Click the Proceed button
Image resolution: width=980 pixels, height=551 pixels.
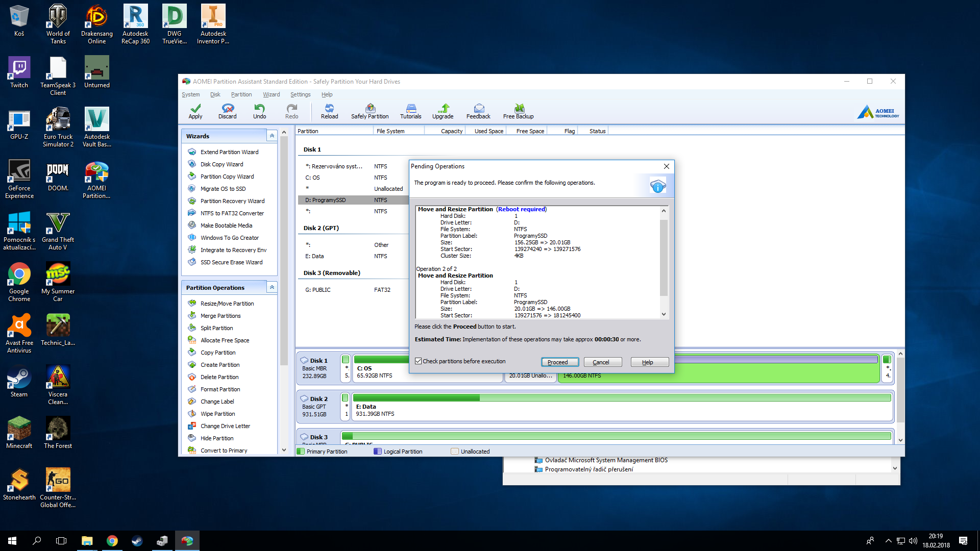(560, 362)
